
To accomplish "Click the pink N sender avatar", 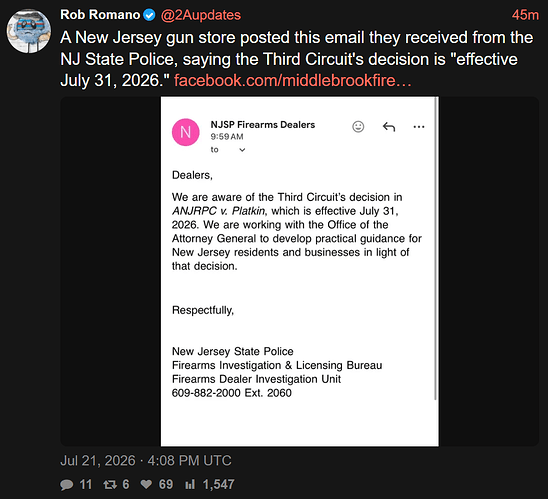I will [x=186, y=132].
